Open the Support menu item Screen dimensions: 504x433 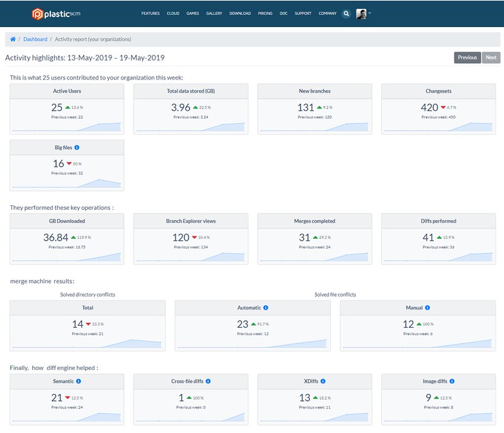(x=303, y=13)
